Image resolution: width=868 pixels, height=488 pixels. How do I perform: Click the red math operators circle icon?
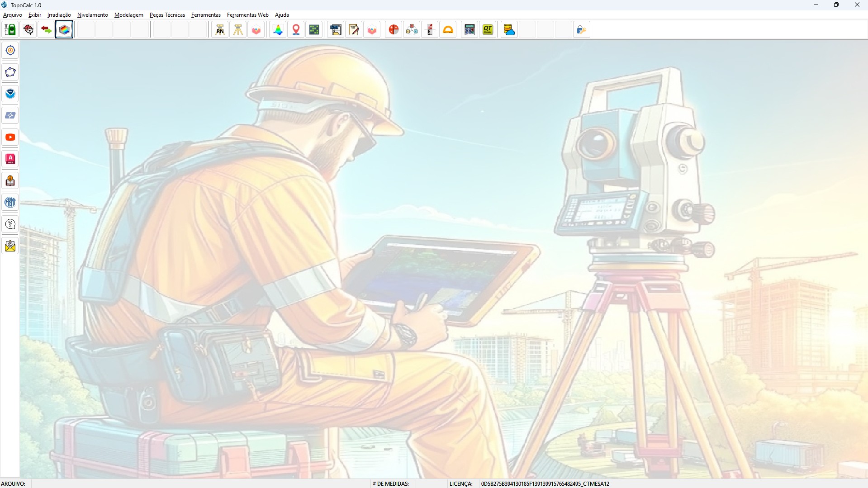click(394, 30)
